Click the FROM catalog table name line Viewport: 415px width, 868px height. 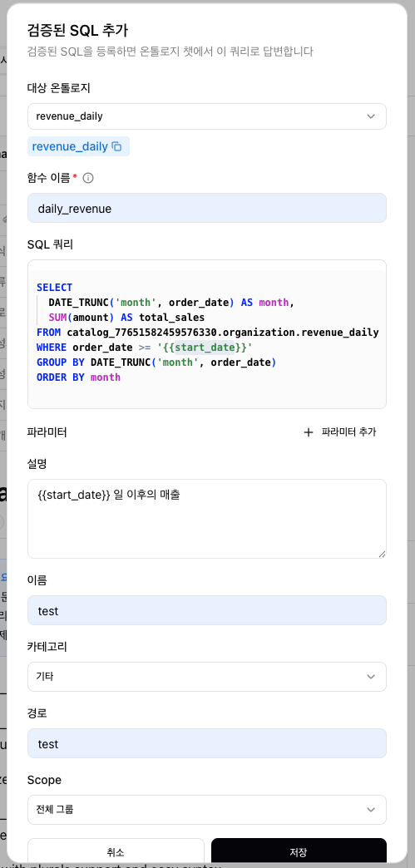207,333
